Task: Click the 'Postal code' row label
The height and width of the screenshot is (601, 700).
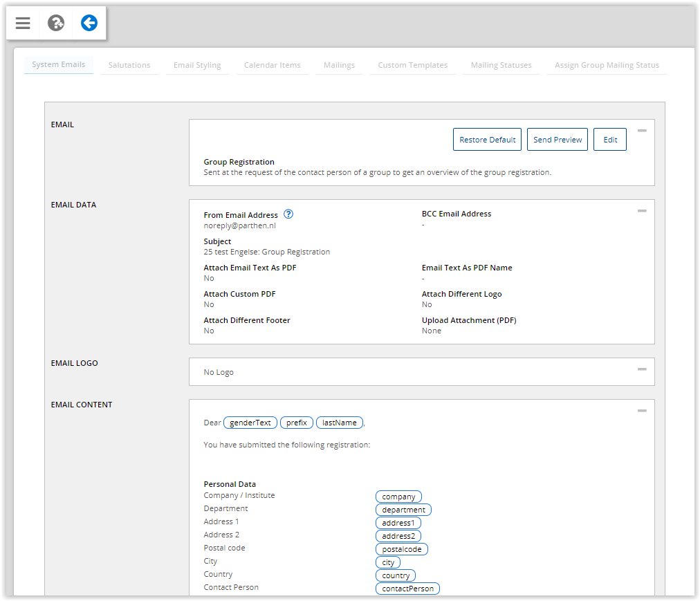Action: [224, 548]
